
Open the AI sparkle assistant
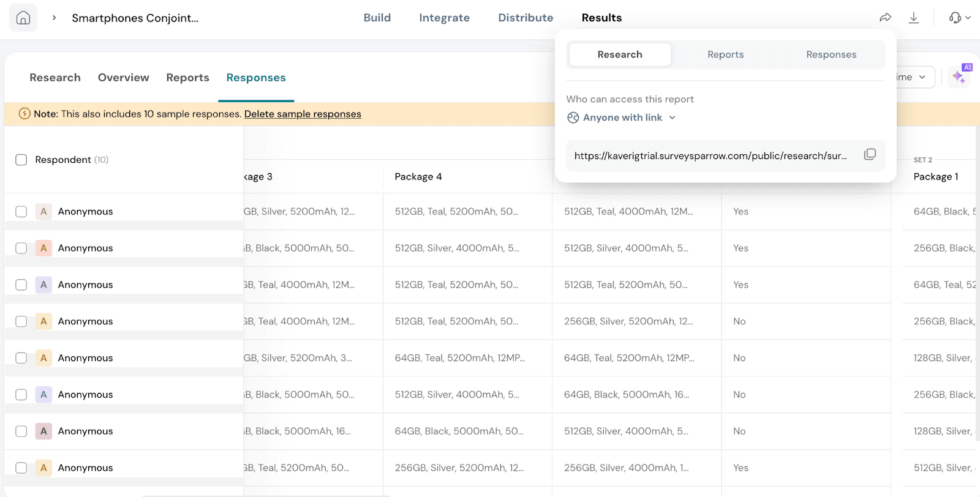pyautogui.click(x=959, y=77)
